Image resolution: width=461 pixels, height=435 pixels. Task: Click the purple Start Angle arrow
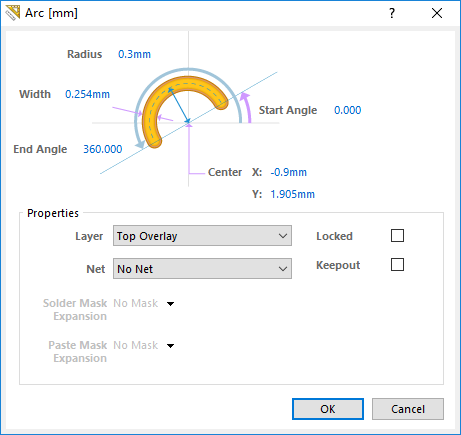click(246, 108)
